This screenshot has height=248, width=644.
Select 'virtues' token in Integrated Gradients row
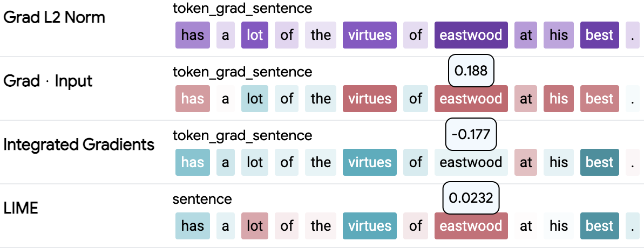(370, 162)
